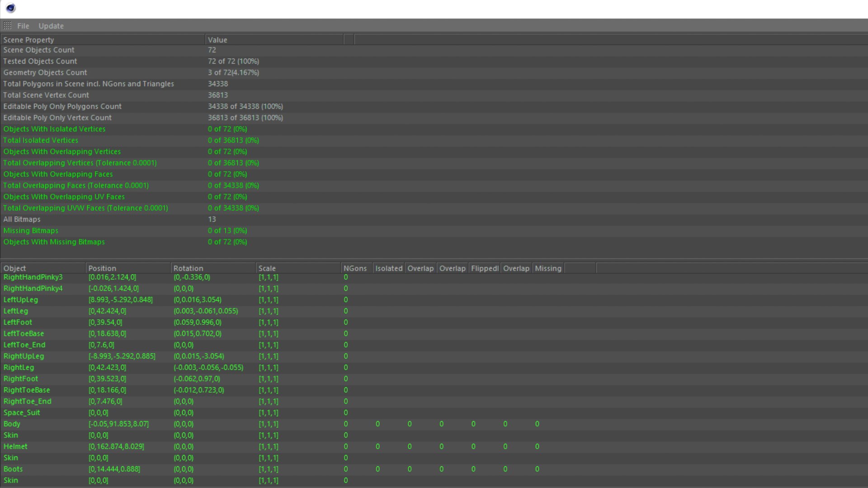Open the File menu

pos(23,26)
